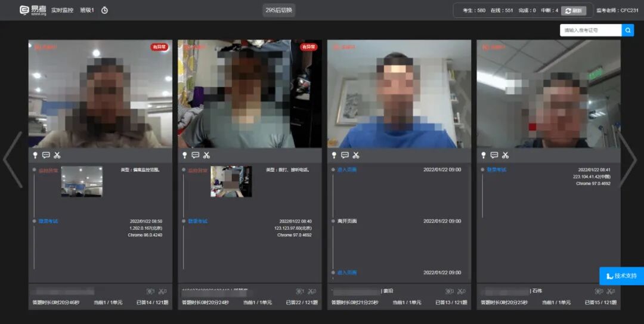The height and width of the screenshot is (324, 644).
Task: Click the 已答22 / 121题 progress text
Action: coord(302,303)
